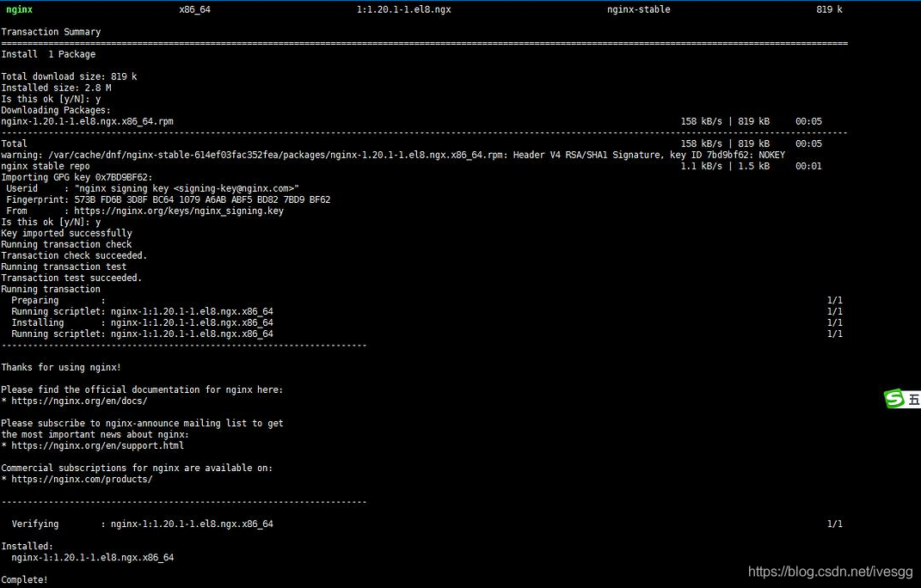Screen dimensions: 921x588
Task: Click the x86_64 architecture value in header row
Action: tap(194, 9)
